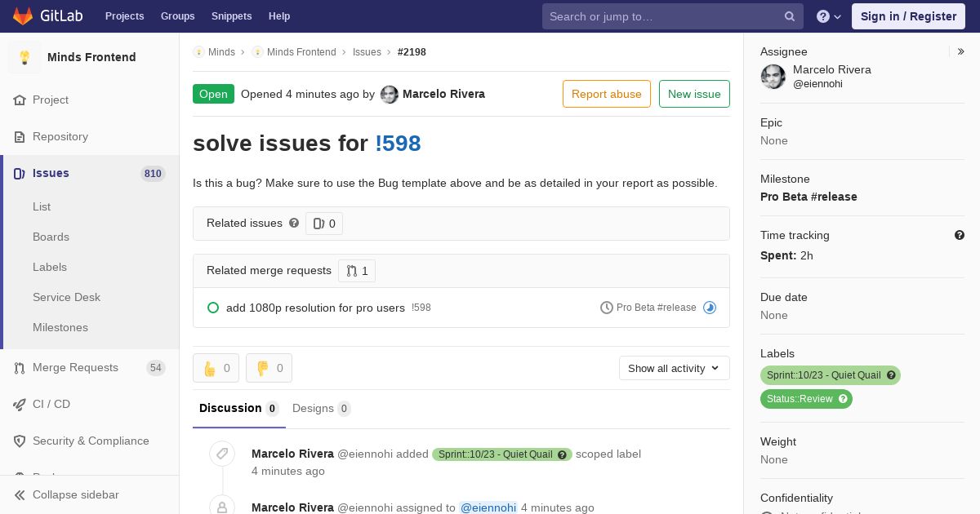The width and height of the screenshot is (980, 514).
Task: Open the Groups menu
Action: point(177,16)
